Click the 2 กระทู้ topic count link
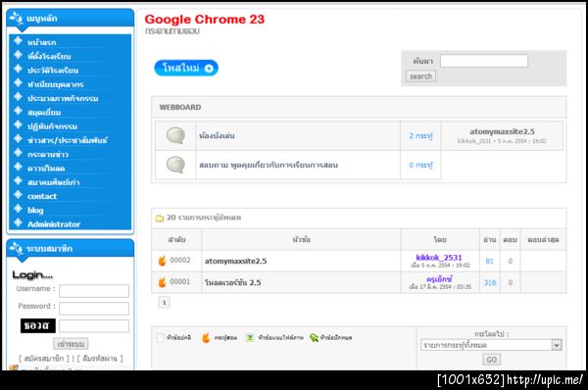The width and height of the screenshot is (588, 390). 420,136
